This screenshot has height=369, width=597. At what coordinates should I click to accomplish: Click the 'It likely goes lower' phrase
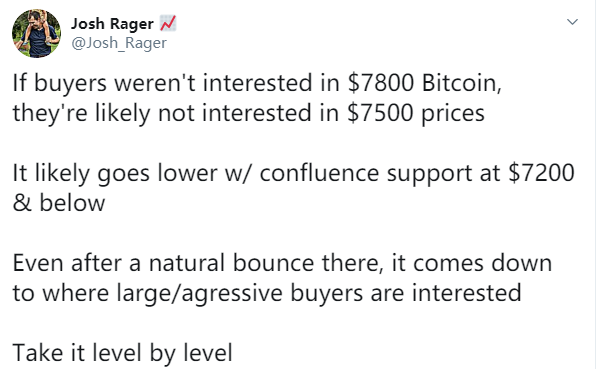coord(115,173)
